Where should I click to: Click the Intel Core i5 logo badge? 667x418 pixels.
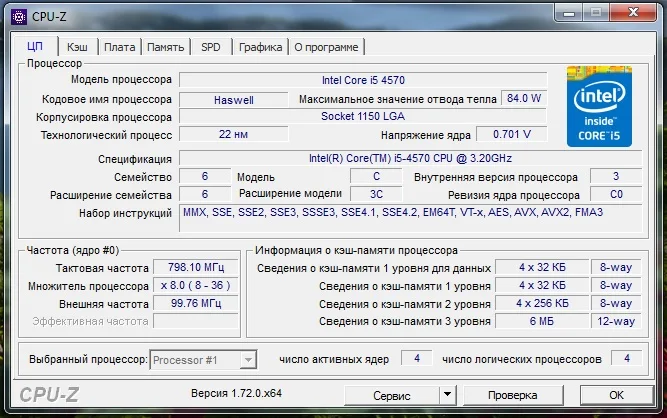coord(599,106)
